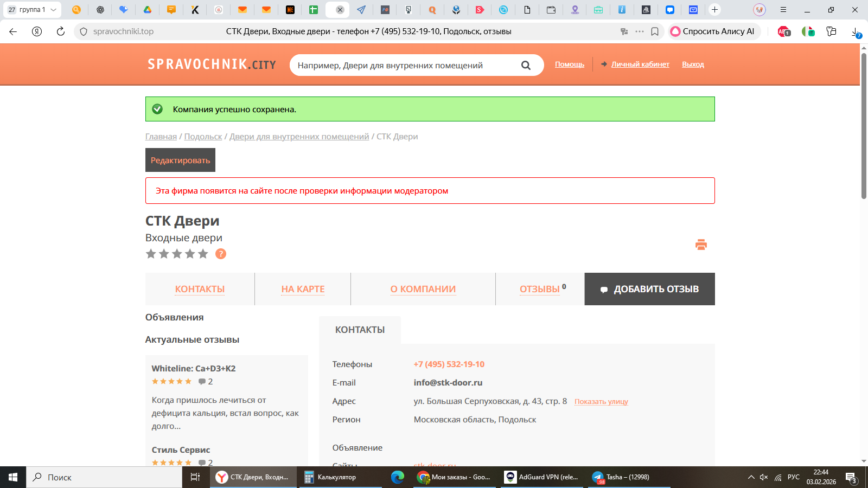Open the 'Whiteline: Ca+D3+K2' review title

click(193, 369)
